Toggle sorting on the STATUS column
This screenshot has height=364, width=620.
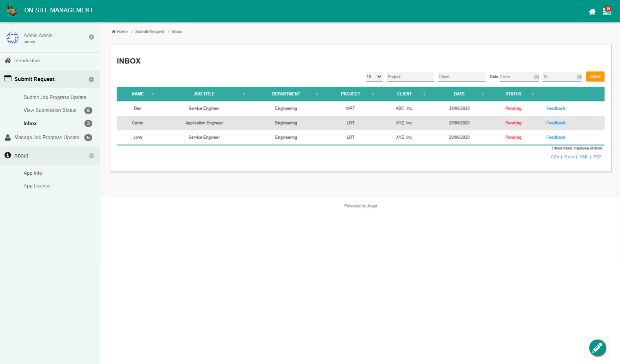532,94
